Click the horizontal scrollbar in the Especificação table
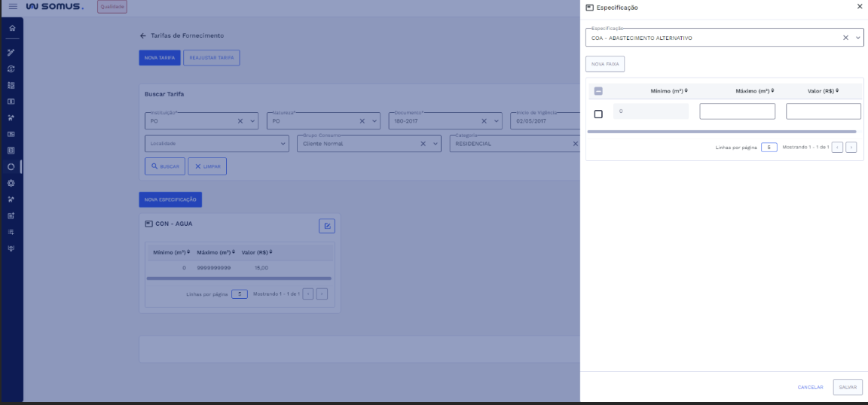The image size is (868, 405). 721,132
